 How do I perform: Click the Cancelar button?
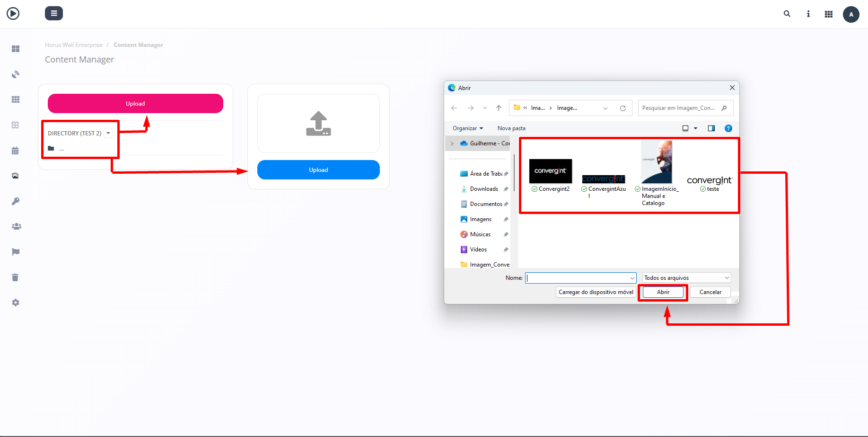tap(710, 292)
